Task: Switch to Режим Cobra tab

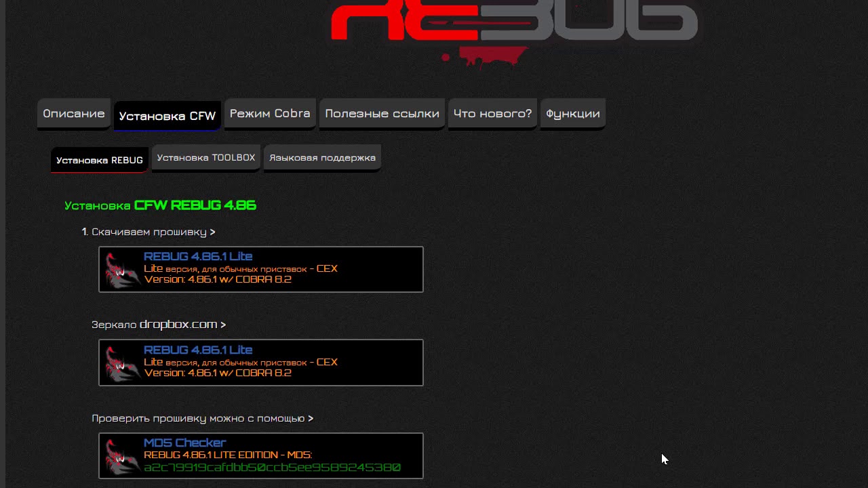Action: click(x=270, y=114)
